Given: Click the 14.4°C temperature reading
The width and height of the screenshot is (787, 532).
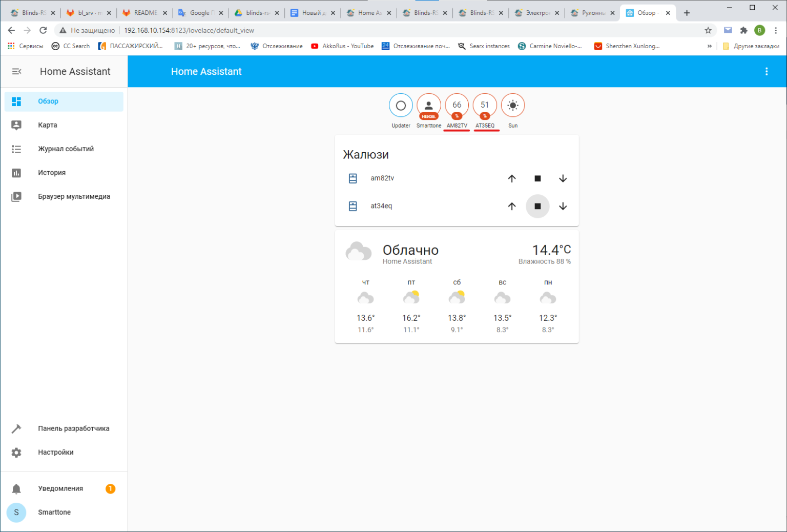Looking at the screenshot, I should 551,250.
